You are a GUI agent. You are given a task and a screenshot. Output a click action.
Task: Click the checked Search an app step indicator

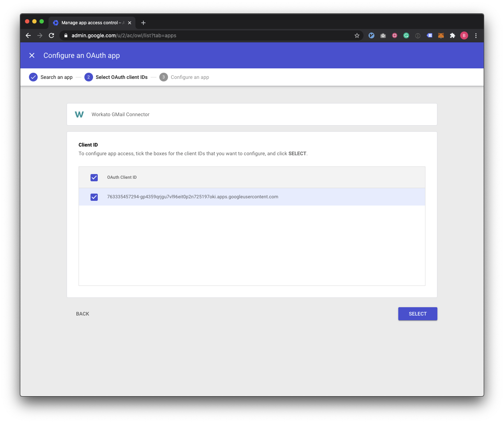point(33,77)
